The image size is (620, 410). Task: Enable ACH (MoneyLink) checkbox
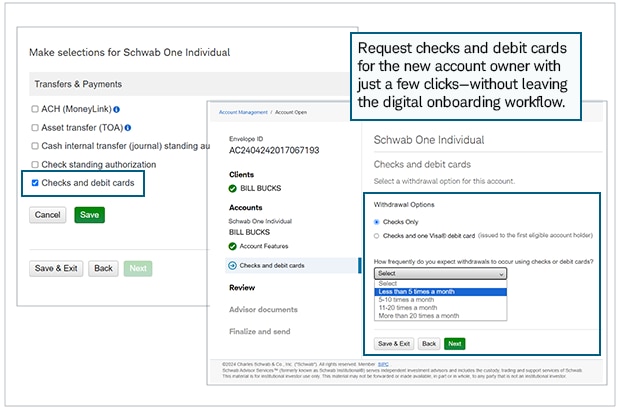35,109
